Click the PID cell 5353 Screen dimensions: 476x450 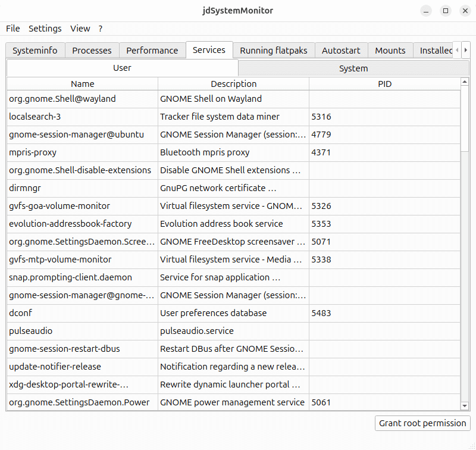tap(384, 224)
